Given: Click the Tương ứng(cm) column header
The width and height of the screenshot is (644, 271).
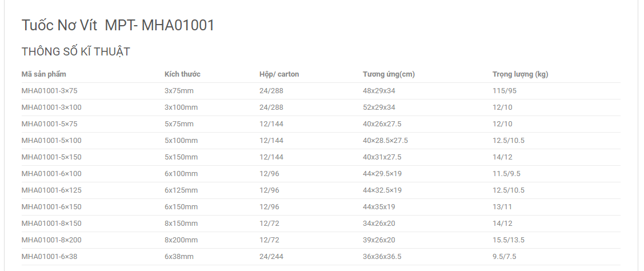Looking at the screenshot, I should coord(389,74).
